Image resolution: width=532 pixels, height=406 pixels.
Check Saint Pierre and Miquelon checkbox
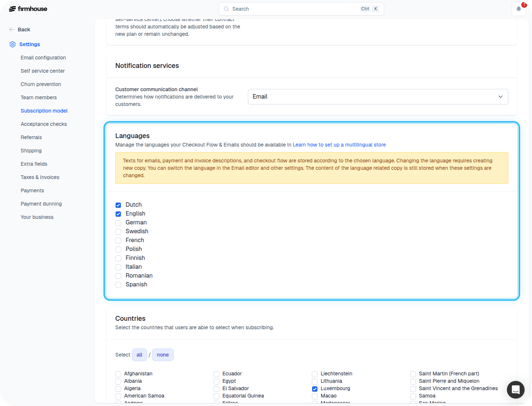pos(413,382)
